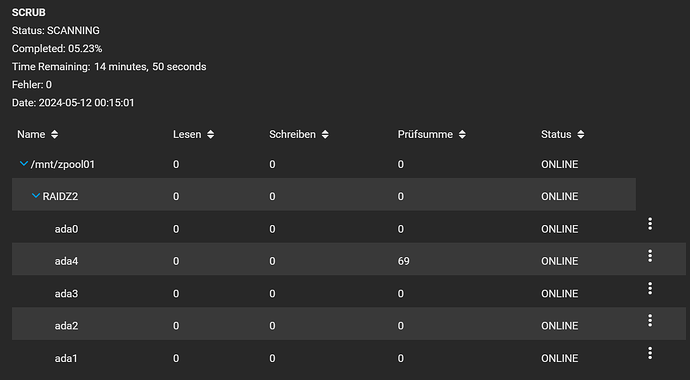The image size is (690, 380).
Task: Open the options menu for ada0
Action: click(x=650, y=223)
